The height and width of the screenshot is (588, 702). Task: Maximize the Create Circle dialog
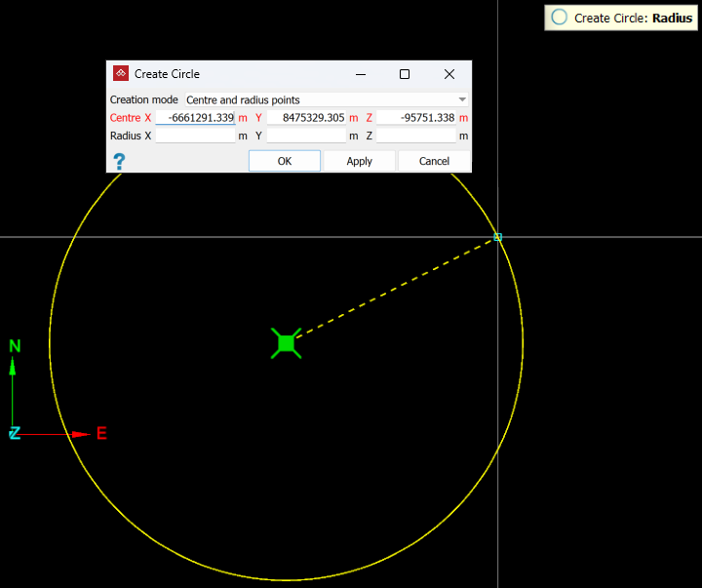(405, 74)
